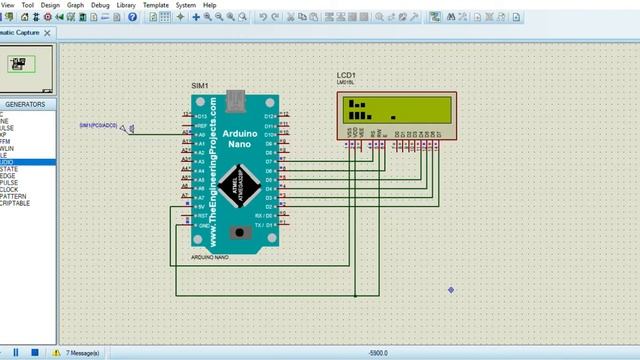Zoom to view entire sheet
This screenshot has height=360, width=640.
[x=231, y=17]
